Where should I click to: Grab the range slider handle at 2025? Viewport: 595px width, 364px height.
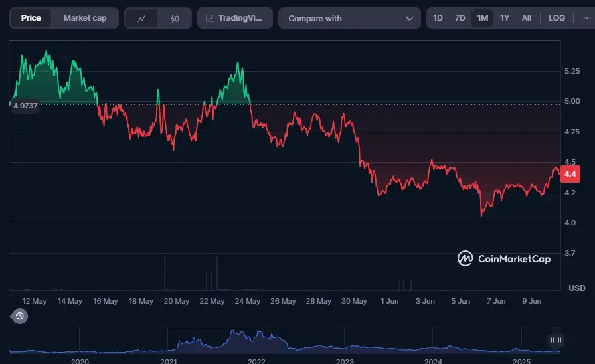[x=556, y=340]
